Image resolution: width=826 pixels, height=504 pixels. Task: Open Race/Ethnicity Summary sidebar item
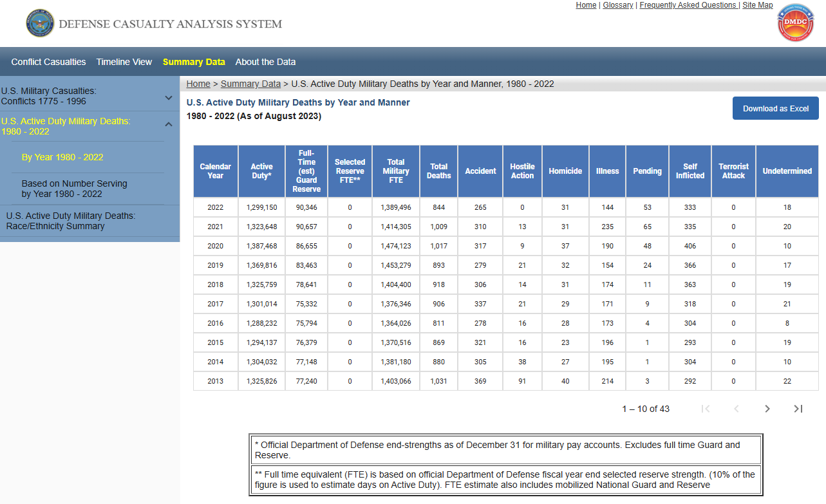pyautogui.click(x=71, y=221)
